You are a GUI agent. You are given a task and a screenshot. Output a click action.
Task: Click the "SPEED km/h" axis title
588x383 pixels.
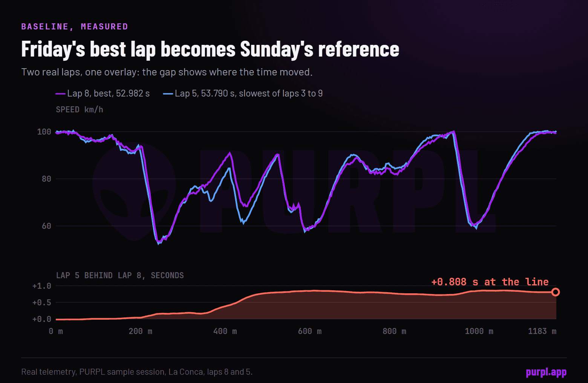pyautogui.click(x=80, y=110)
